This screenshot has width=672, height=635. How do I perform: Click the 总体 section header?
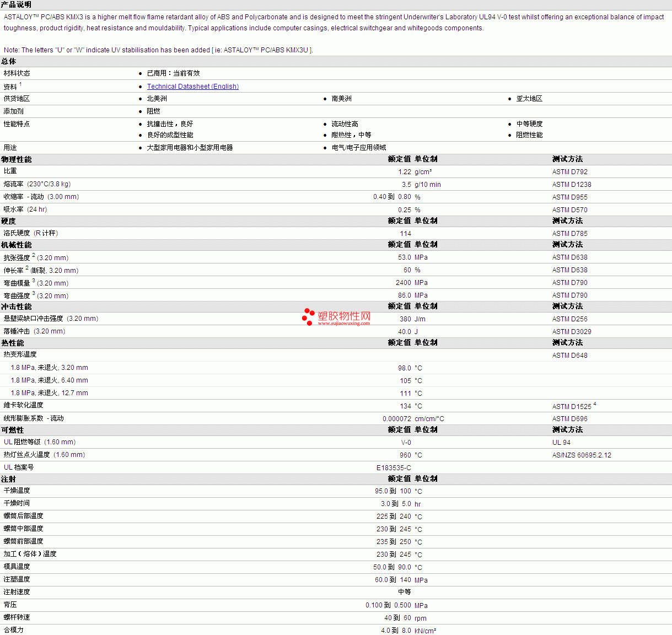tap(9, 61)
